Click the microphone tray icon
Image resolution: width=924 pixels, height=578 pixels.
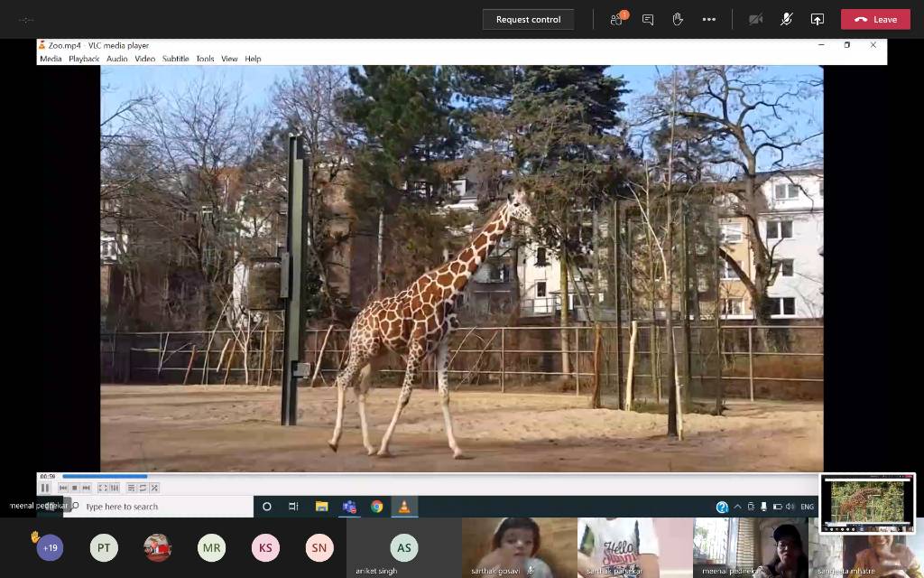point(763,507)
